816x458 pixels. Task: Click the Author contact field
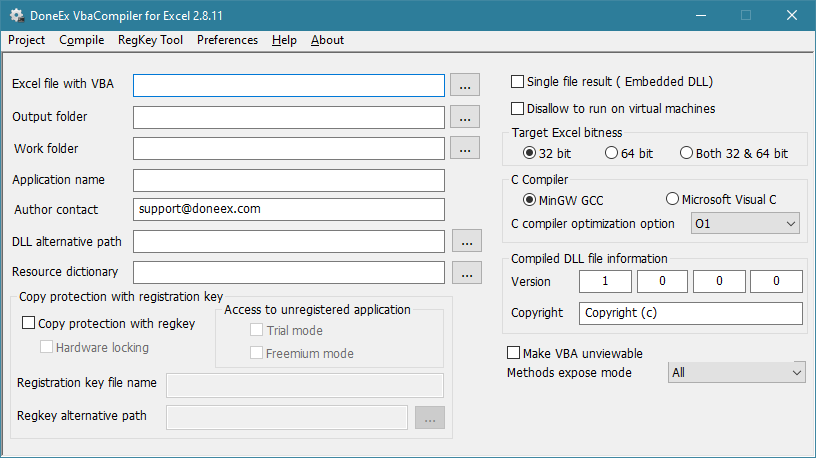tap(289, 209)
